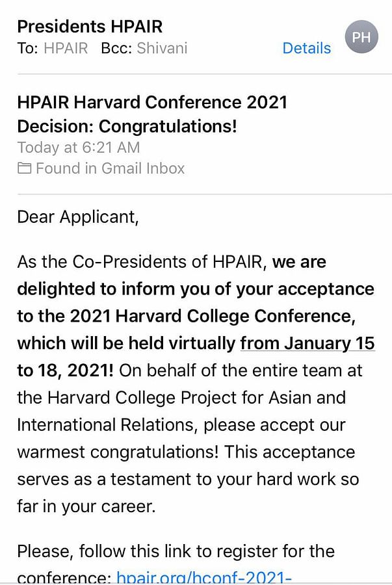Tap the 'Found in Gmail Inbox' label
The width and height of the screenshot is (392, 585).
click(110, 168)
